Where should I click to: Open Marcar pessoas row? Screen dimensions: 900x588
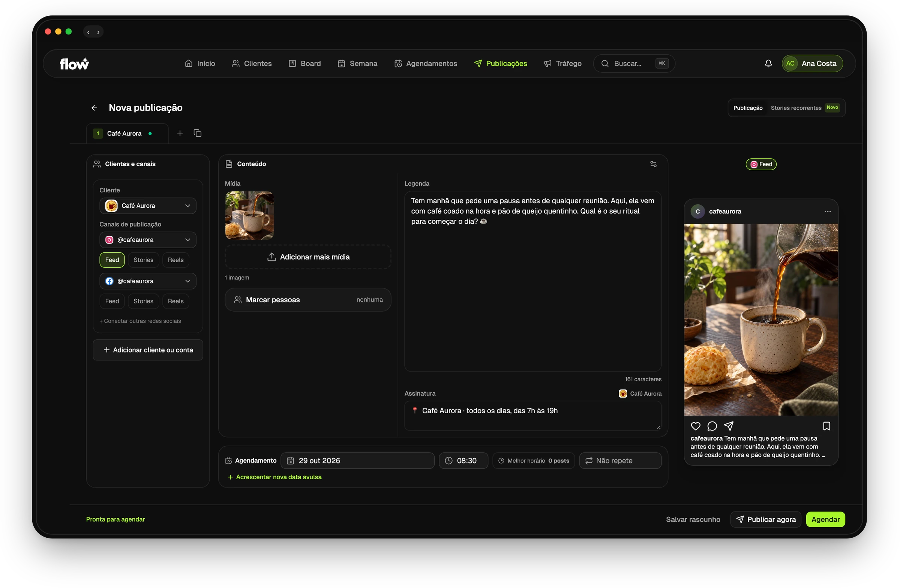tap(308, 300)
